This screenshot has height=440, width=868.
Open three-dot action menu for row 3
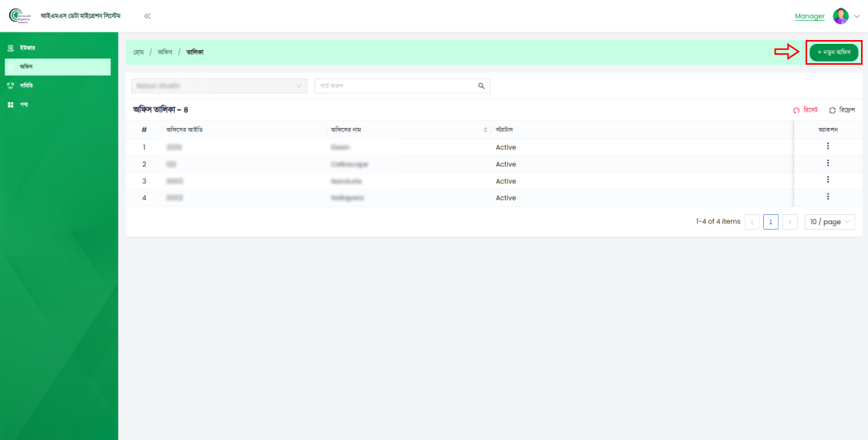click(827, 180)
